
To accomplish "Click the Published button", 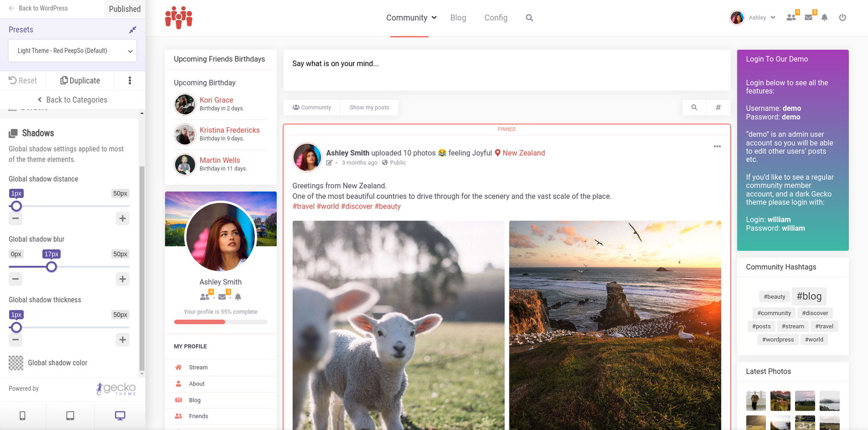I will [x=125, y=9].
